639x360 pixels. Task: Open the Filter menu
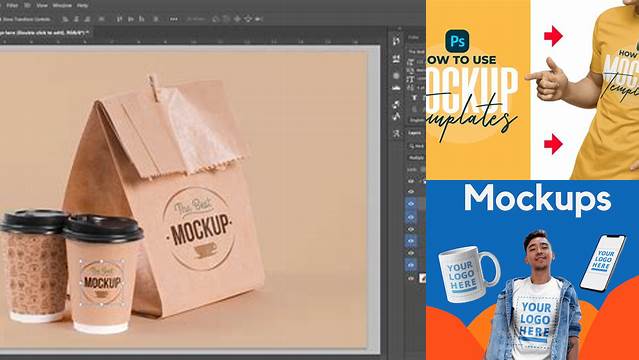pyautogui.click(x=11, y=6)
